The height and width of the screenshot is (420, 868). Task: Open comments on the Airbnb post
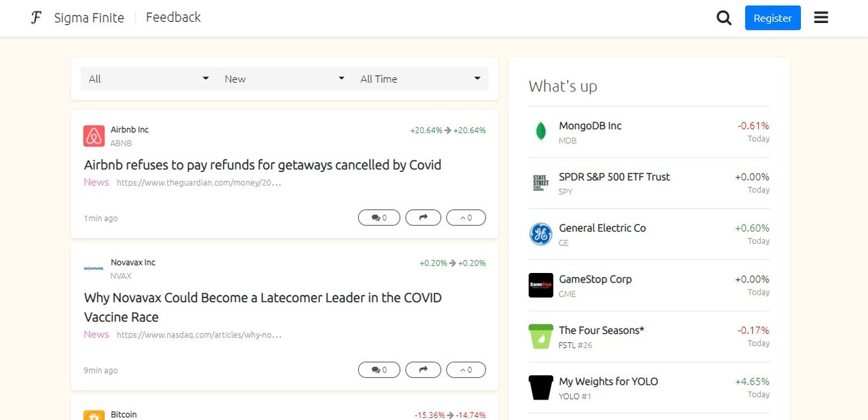pyautogui.click(x=379, y=217)
